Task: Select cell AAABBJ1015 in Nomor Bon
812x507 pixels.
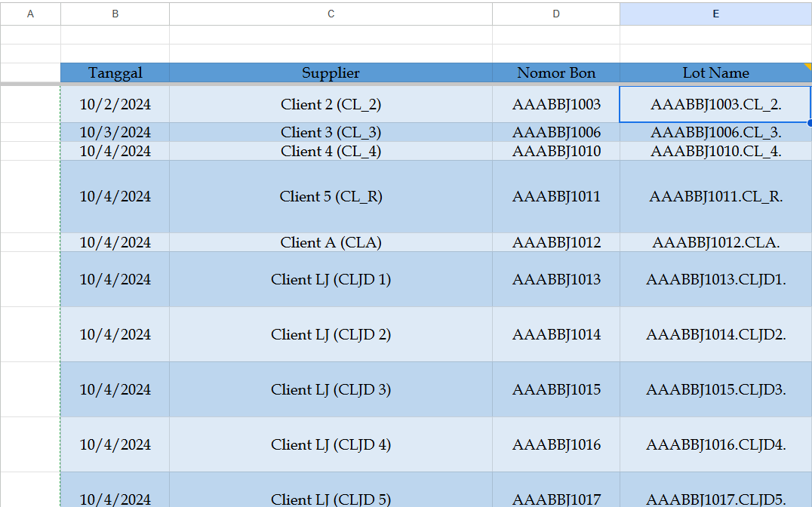Action: coord(556,389)
